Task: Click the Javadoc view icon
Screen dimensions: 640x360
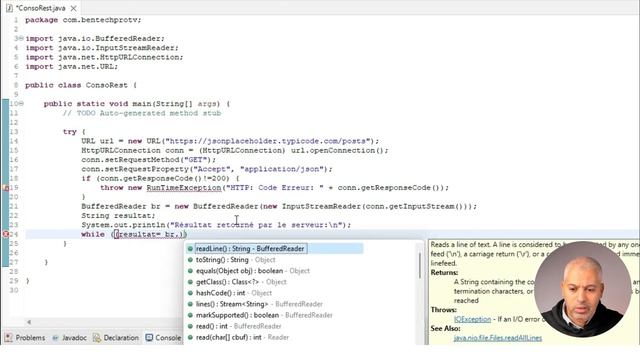Action: pyautogui.click(x=56, y=338)
